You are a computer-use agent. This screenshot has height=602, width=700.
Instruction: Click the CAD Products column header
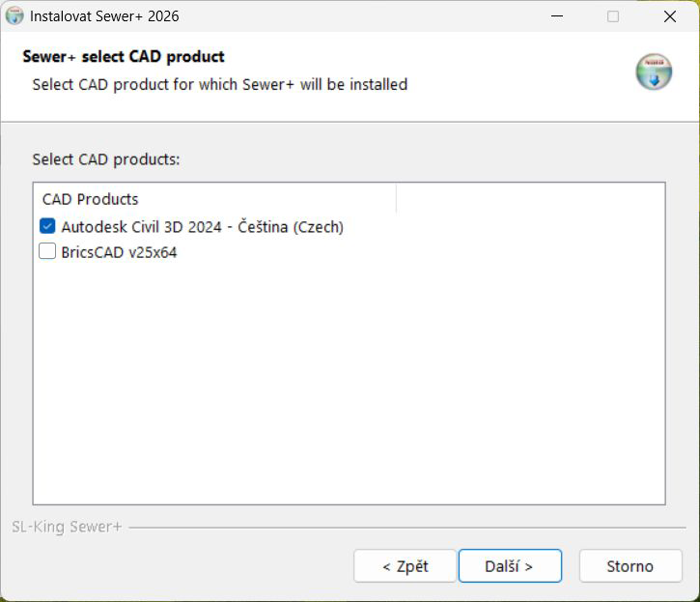point(90,199)
